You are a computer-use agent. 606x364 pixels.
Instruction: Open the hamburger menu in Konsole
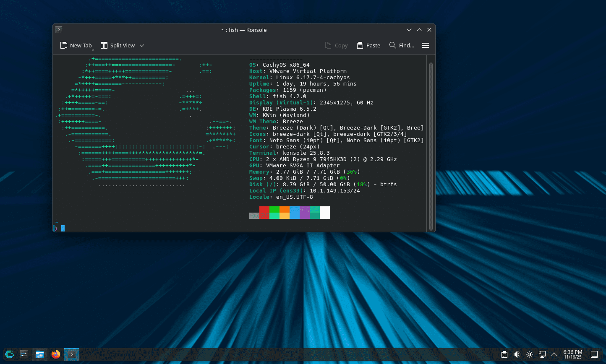click(x=426, y=45)
